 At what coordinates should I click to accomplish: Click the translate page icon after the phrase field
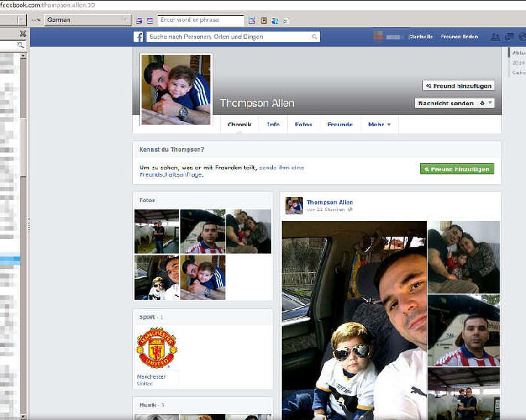click(x=252, y=21)
